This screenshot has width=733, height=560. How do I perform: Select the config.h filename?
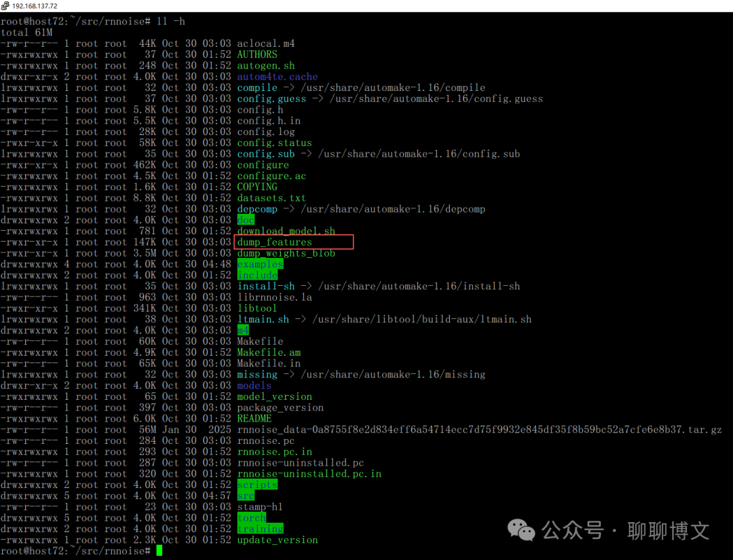260,110
